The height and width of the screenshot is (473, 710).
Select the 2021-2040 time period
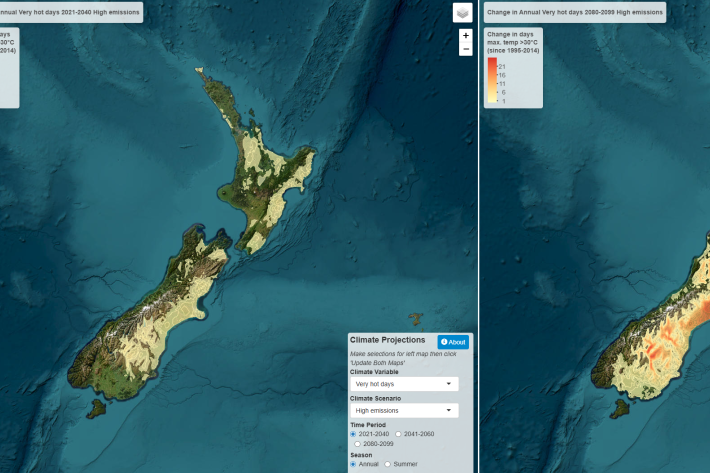coord(353,434)
